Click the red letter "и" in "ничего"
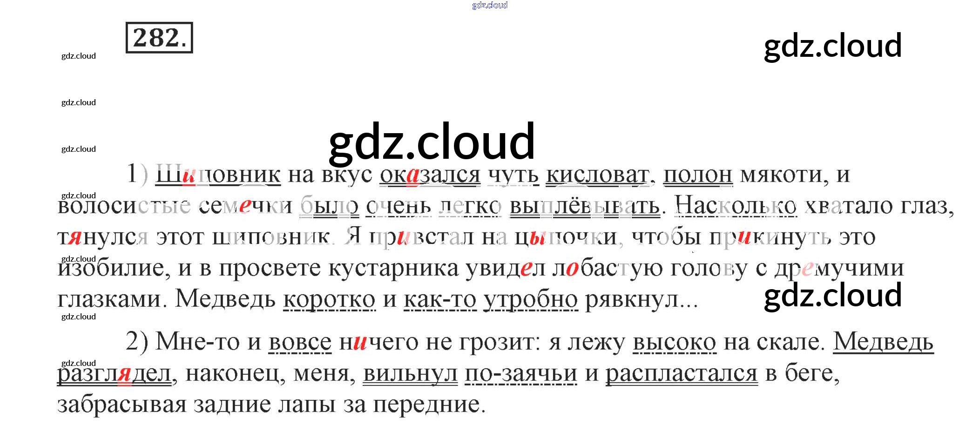This screenshot has width=980, height=426. [360, 343]
